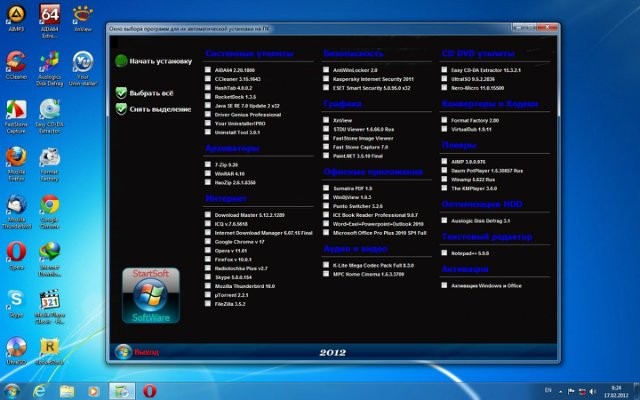The image size is (640, 400).
Task: Tick the FileZilla 3.5.2 checkbox
Action: [x=208, y=304]
